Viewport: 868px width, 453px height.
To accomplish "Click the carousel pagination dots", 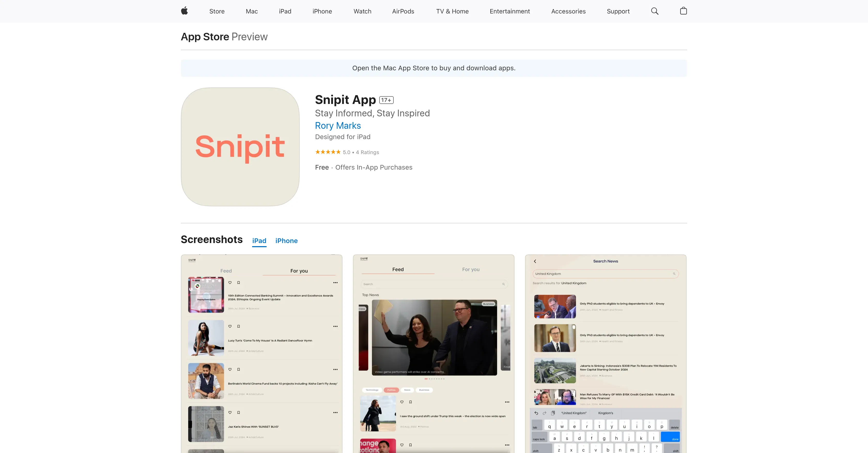I will pos(434,379).
